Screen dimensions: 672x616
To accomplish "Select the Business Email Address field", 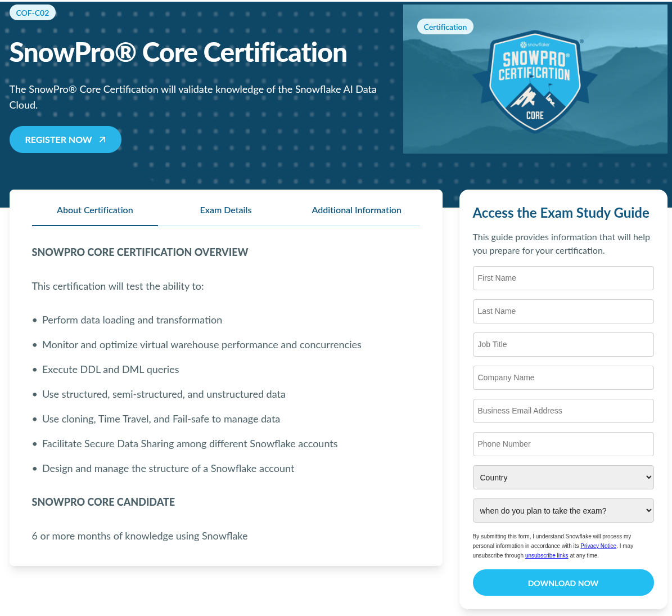I will 563,411.
